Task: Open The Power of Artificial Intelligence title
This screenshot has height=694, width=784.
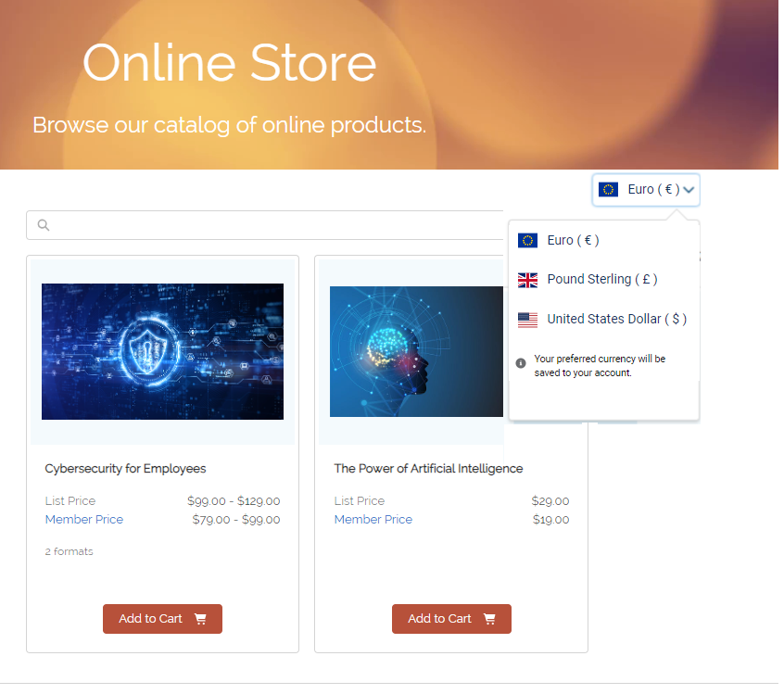Action: click(428, 469)
